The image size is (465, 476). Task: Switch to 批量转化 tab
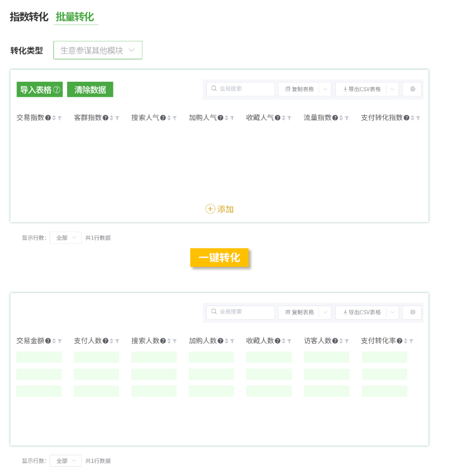pos(75,17)
